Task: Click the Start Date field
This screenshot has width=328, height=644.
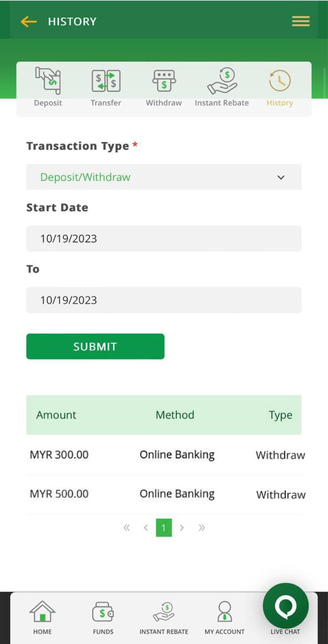Action: (x=164, y=238)
